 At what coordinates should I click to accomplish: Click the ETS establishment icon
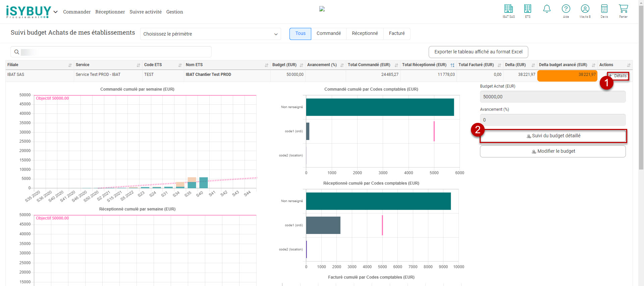528,11
